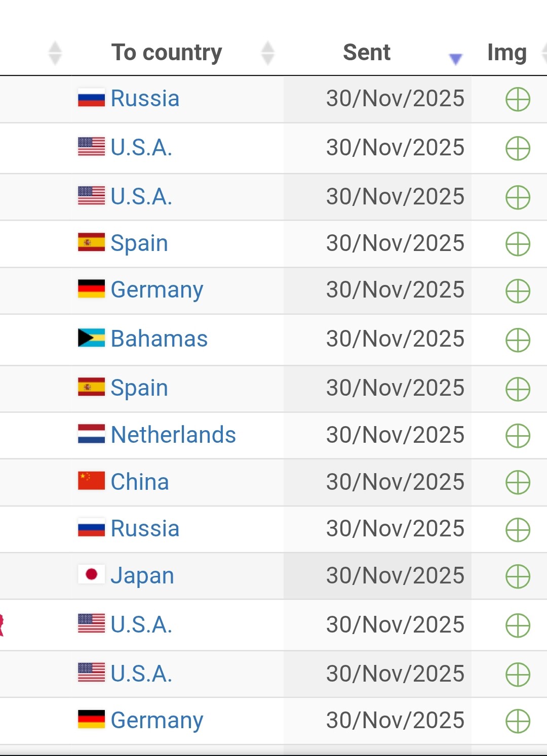This screenshot has height=756, width=547.
Task: Toggle the sort arrows left of To country
Action: tap(55, 53)
